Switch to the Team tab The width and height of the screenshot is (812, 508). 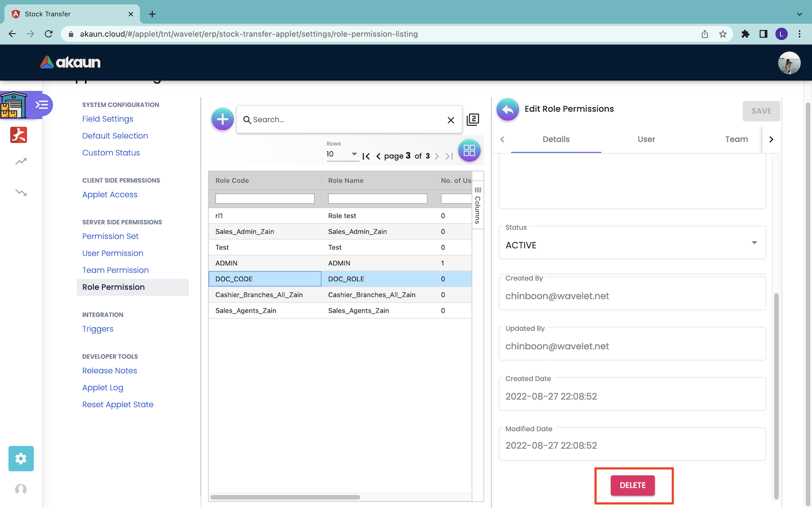(x=736, y=139)
